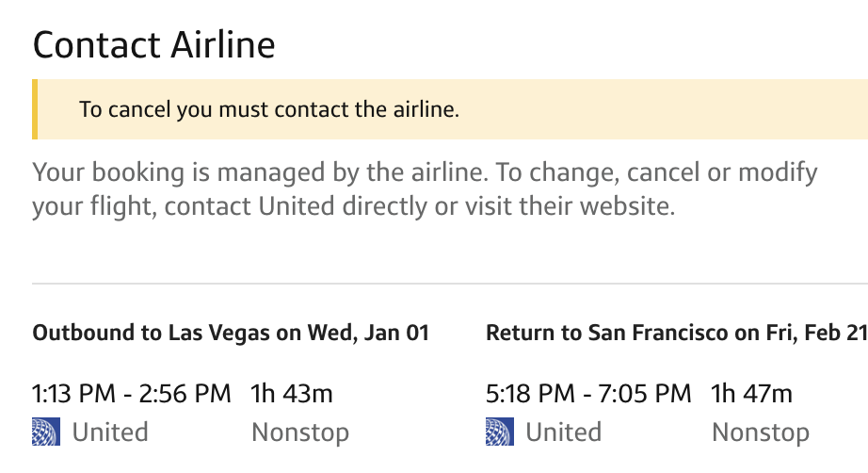868x473 pixels.
Task: Select the "To cancel you must contact the airline" notice
Action: 269,109
